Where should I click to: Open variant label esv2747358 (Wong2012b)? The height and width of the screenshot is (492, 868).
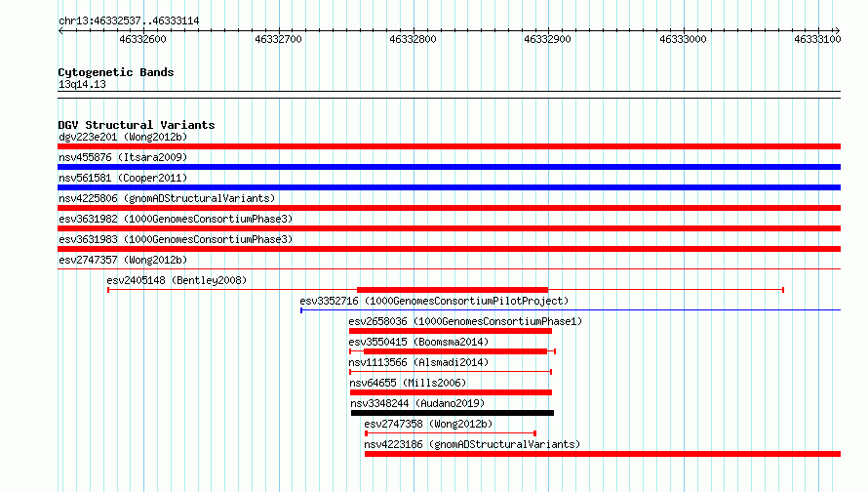428,424
